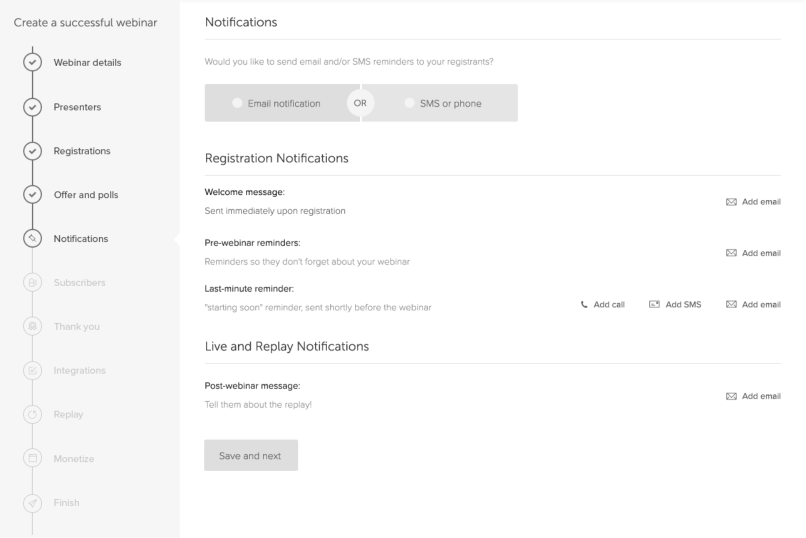
Task: Click the Thank you step icon
Action: (32, 326)
